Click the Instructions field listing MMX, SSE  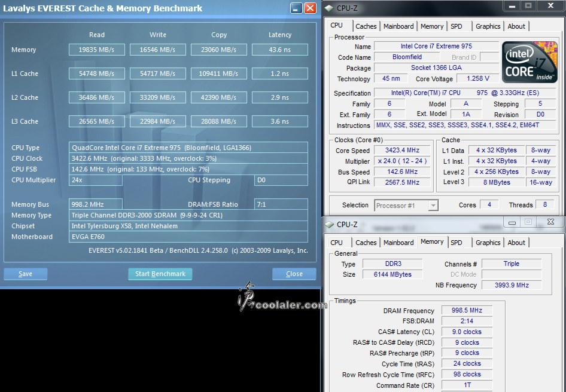pyautogui.click(x=465, y=125)
